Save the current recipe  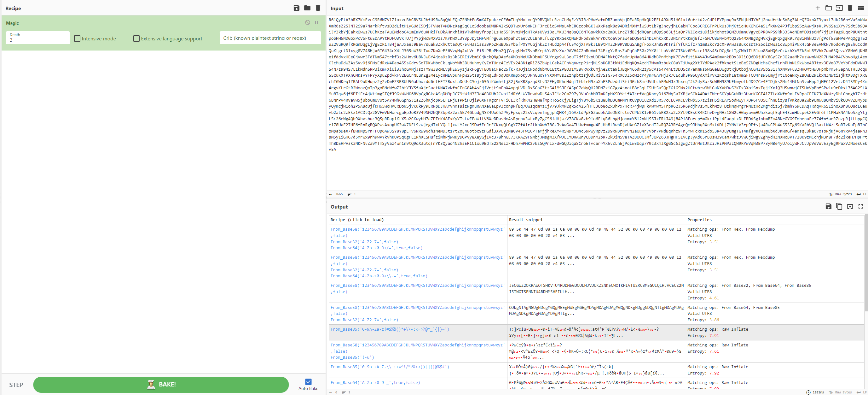coord(296,8)
